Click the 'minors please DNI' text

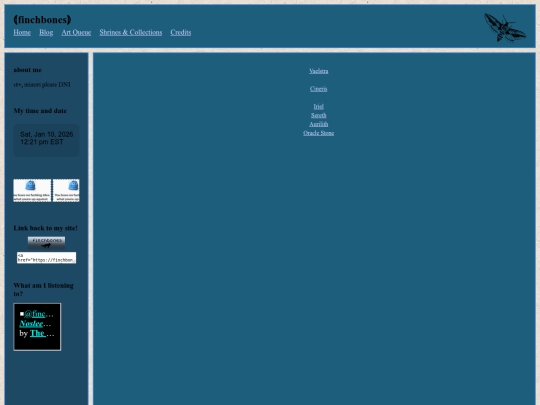(47, 84)
